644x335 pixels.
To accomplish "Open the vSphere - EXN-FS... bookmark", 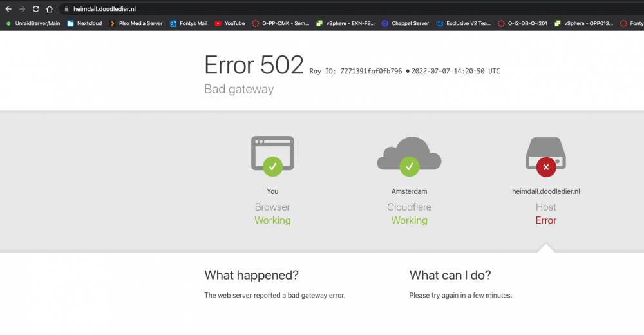I will 345,23.
